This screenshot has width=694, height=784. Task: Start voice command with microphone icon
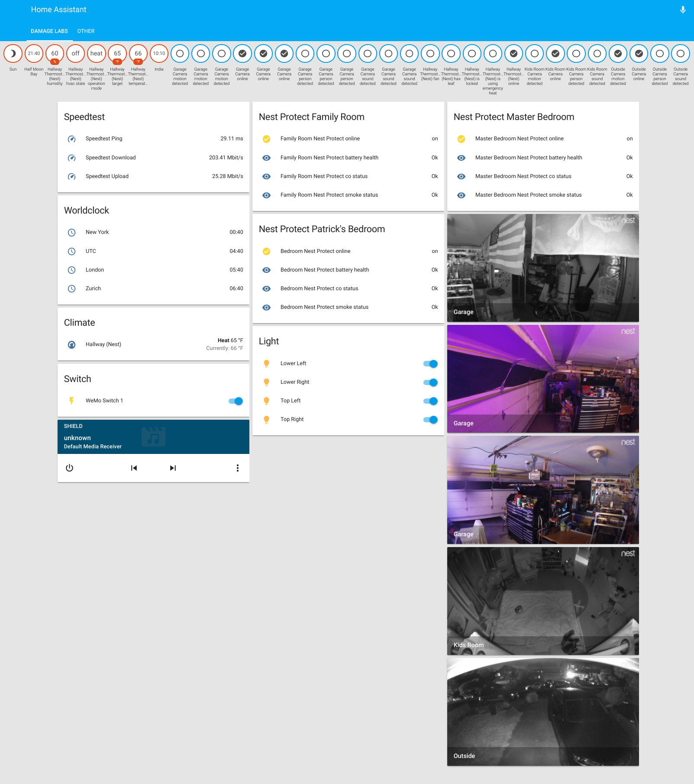point(683,10)
